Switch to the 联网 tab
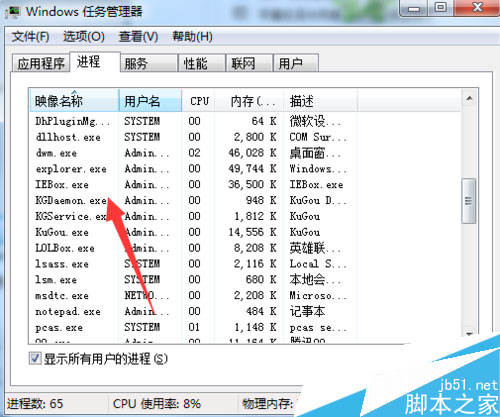This screenshot has height=417, width=500. pyautogui.click(x=249, y=63)
